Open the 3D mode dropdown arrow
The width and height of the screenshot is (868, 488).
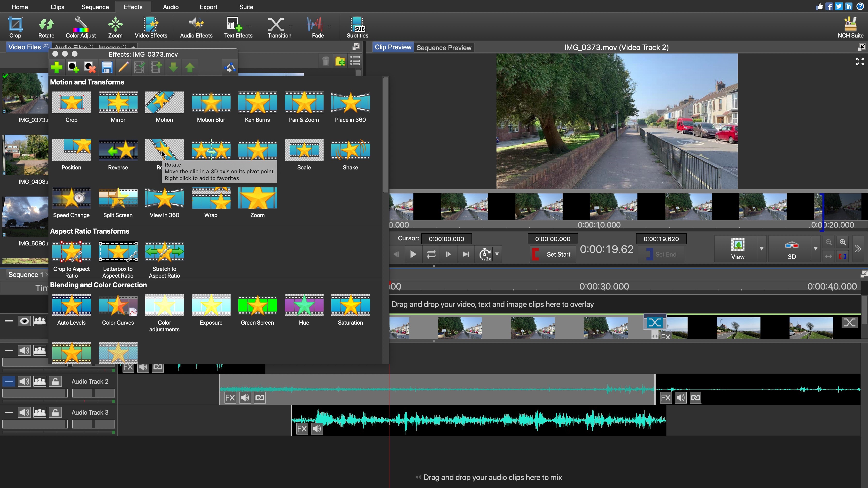click(815, 249)
